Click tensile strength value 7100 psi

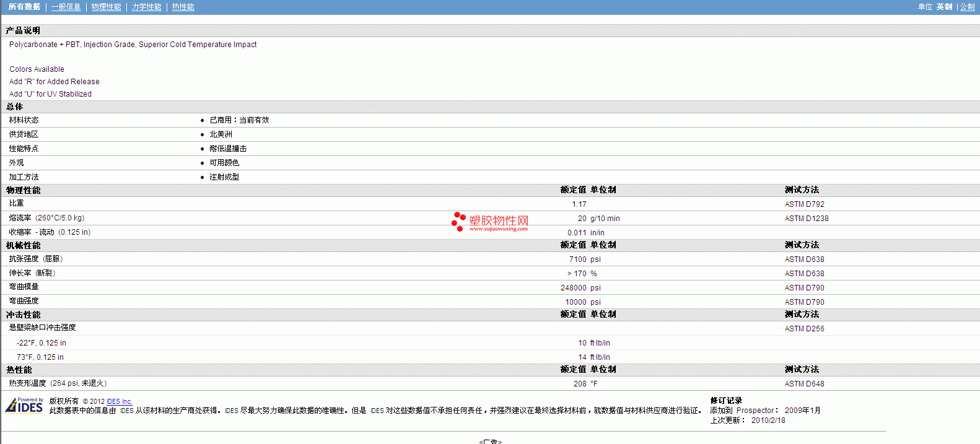click(x=585, y=259)
